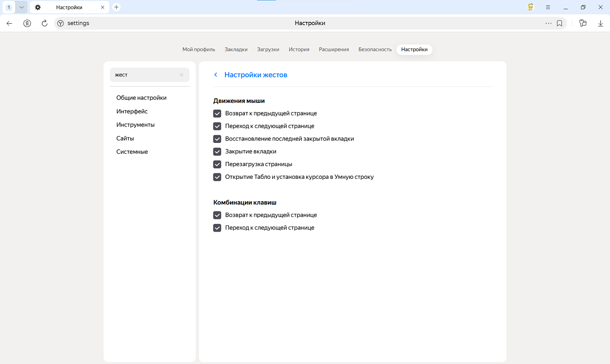Bookmark this page using the bookmark icon
610x364 pixels.
click(559, 23)
